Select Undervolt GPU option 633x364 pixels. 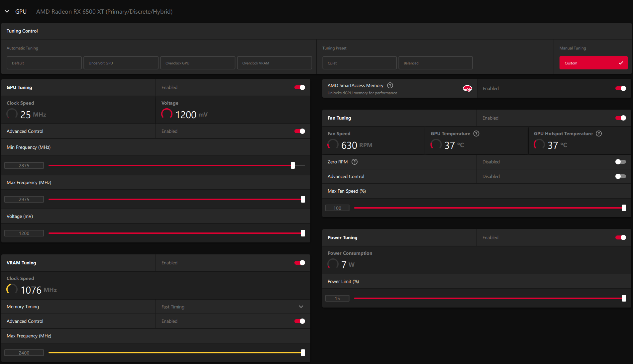[121, 63]
